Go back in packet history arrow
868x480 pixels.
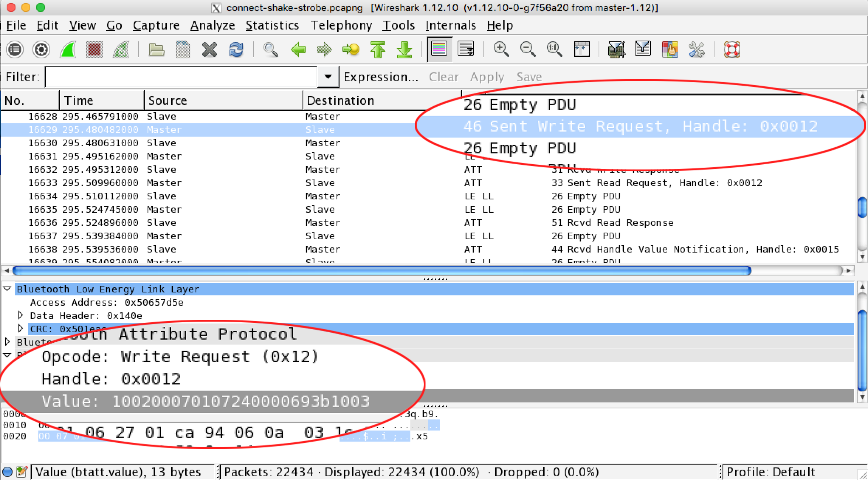tap(298, 49)
